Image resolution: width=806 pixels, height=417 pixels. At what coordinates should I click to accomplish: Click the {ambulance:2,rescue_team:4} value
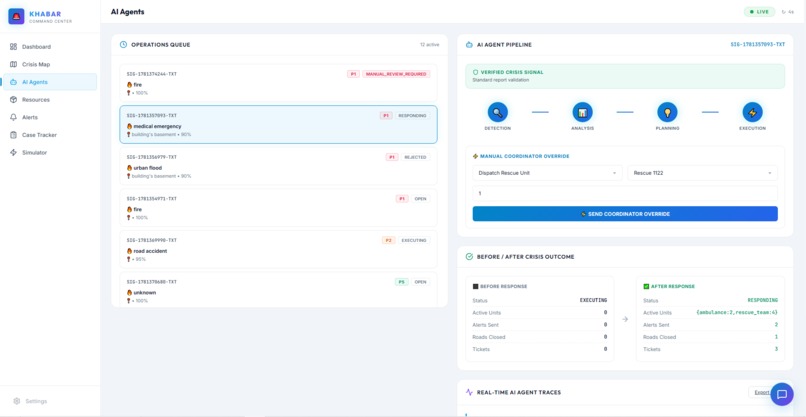click(737, 313)
